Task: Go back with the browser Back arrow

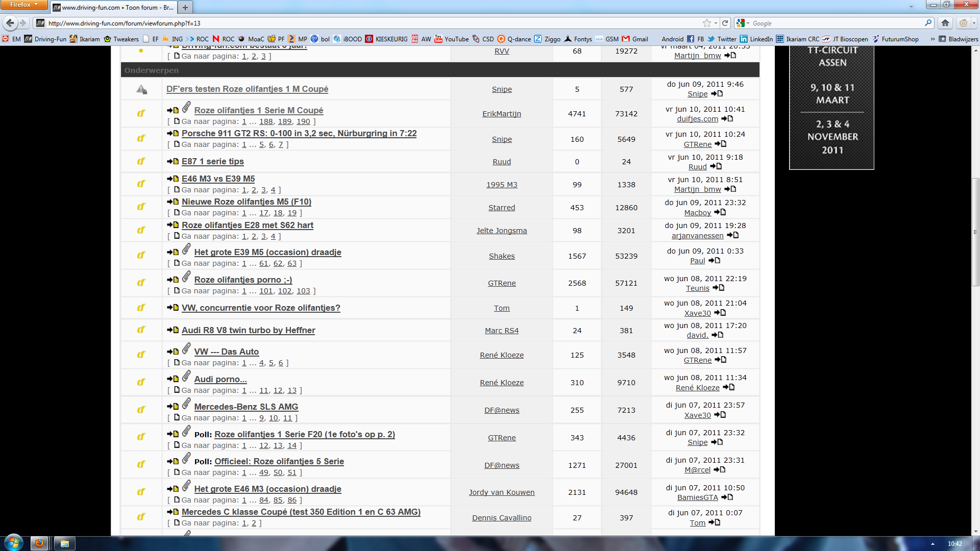Action: [x=10, y=23]
